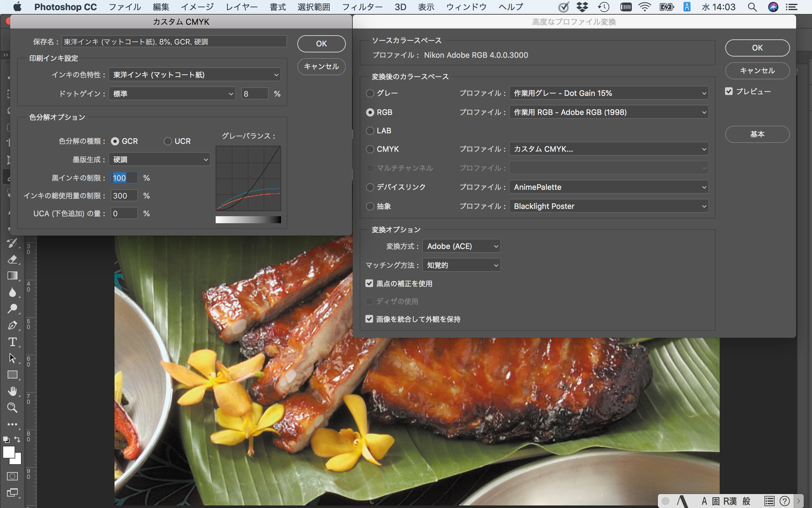Image resolution: width=812 pixels, height=508 pixels.
Task: Select the Eraser tool
Action: [x=12, y=259]
